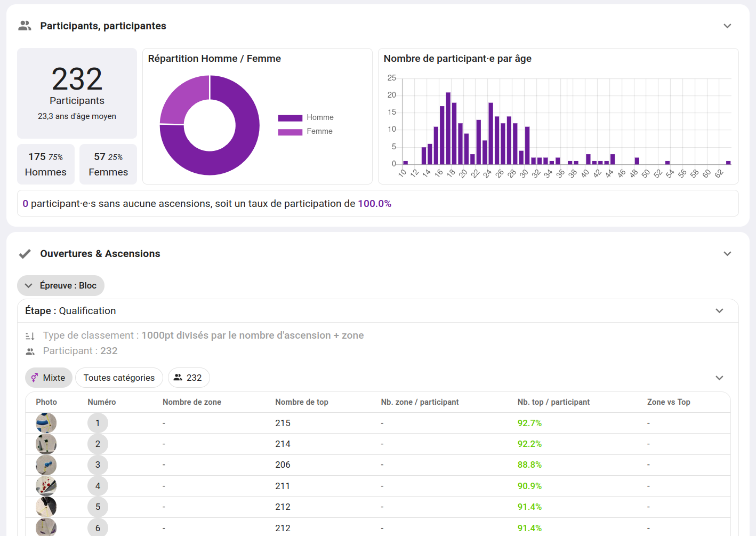Click the group icon beside "Participants, participantes"
756x536 pixels.
pos(25,25)
